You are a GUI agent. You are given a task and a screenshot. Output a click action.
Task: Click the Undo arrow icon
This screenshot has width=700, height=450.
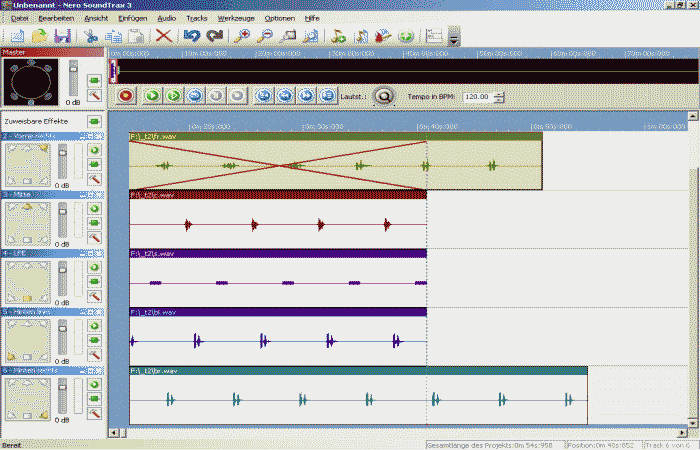pos(191,36)
